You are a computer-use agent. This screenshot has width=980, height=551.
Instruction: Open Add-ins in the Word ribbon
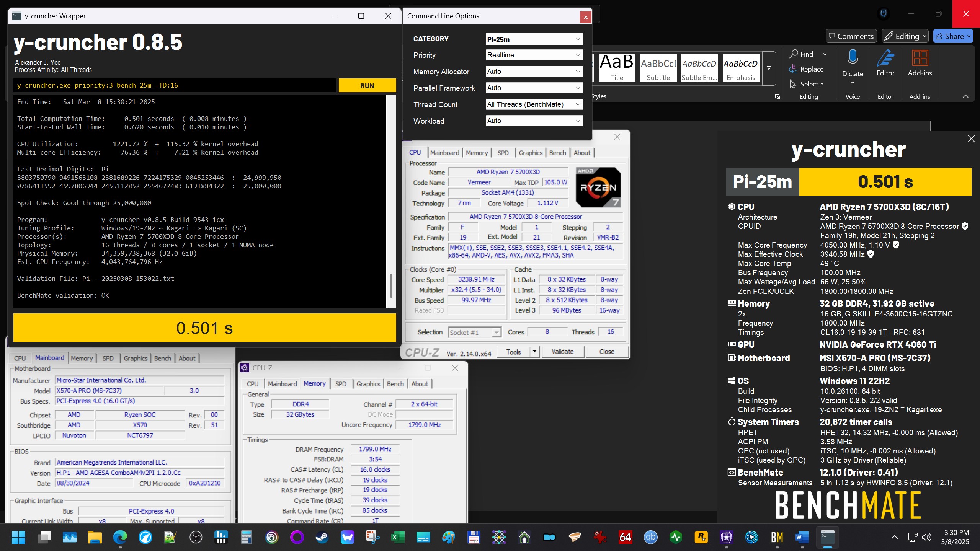pyautogui.click(x=920, y=63)
